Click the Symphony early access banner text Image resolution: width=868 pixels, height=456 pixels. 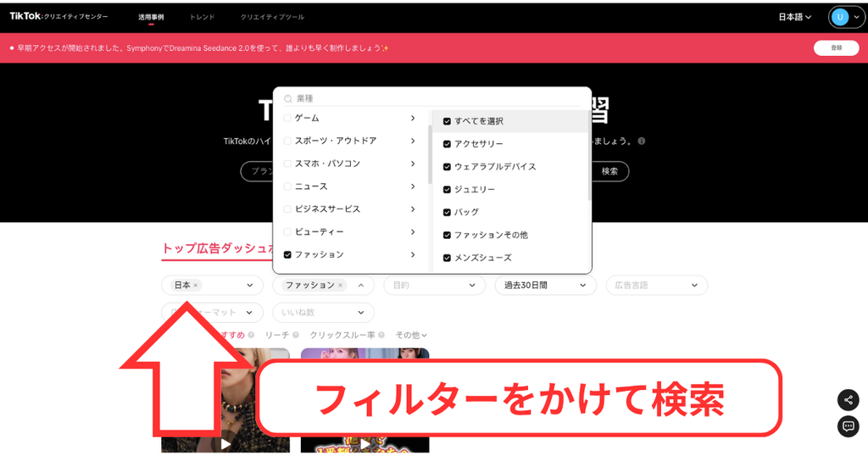(203, 48)
